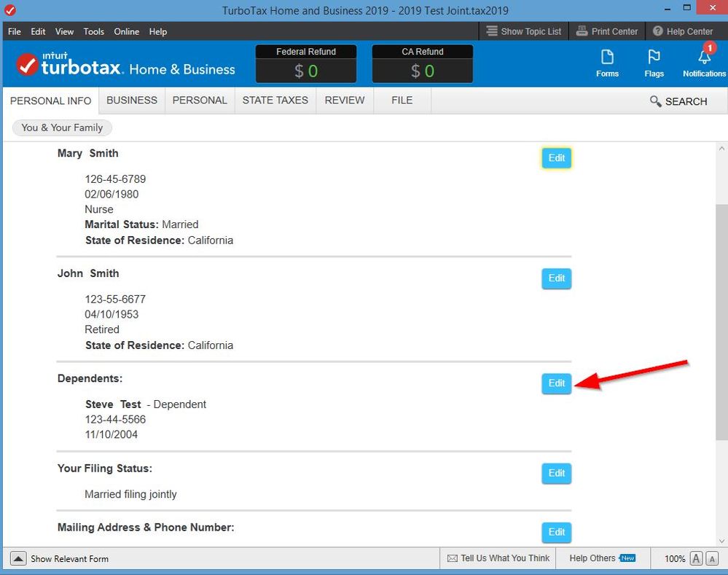Image resolution: width=728 pixels, height=575 pixels.
Task: Open the View menu
Action: [65, 31]
